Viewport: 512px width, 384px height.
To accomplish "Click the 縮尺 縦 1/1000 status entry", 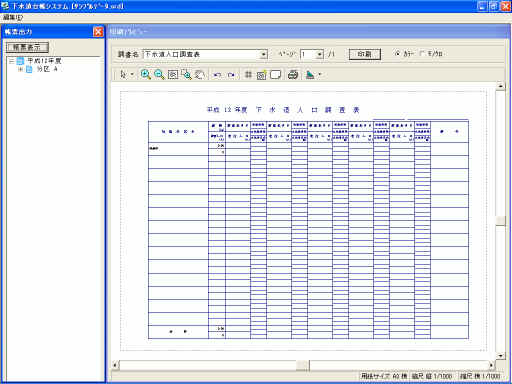I will (432, 376).
